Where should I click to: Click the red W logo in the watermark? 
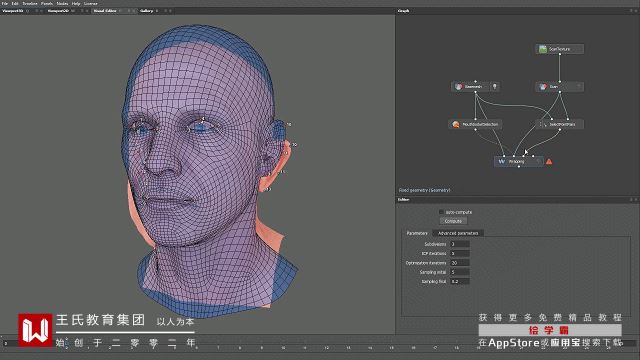35,330
